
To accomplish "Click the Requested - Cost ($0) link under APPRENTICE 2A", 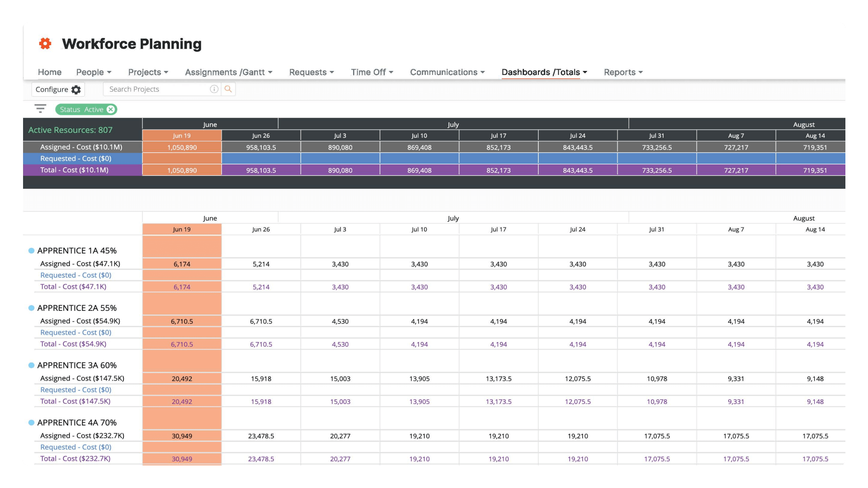I will 75,332.
